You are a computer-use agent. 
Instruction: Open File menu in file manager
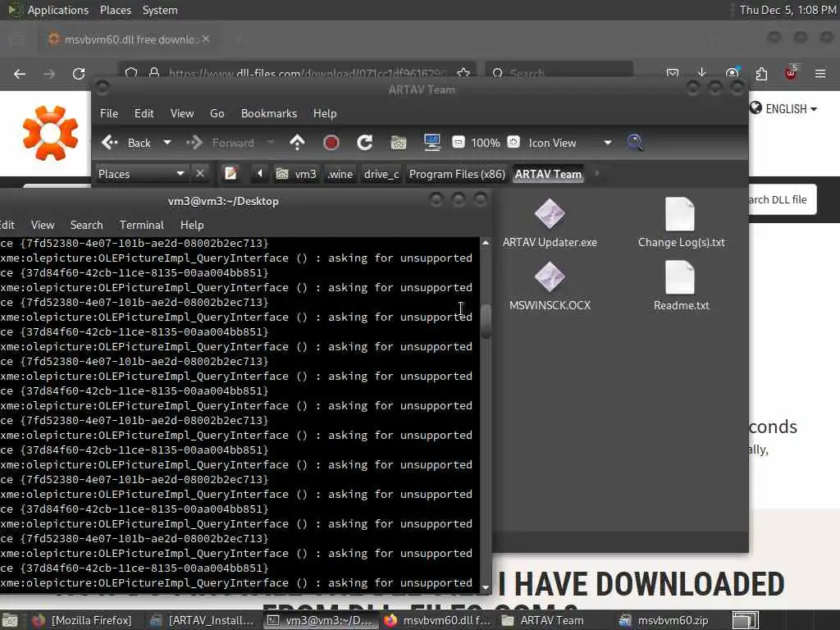click(109, 113)
